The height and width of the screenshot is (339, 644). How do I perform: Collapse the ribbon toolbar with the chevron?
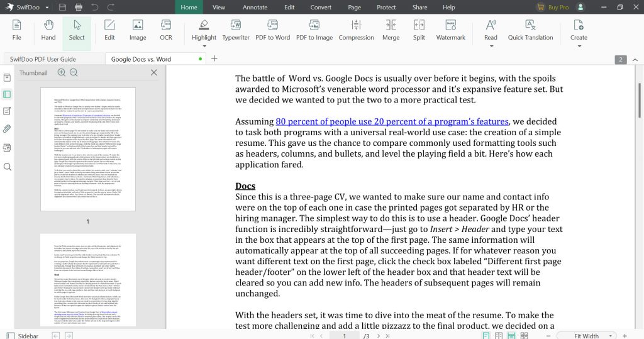(x=634, y=59)
